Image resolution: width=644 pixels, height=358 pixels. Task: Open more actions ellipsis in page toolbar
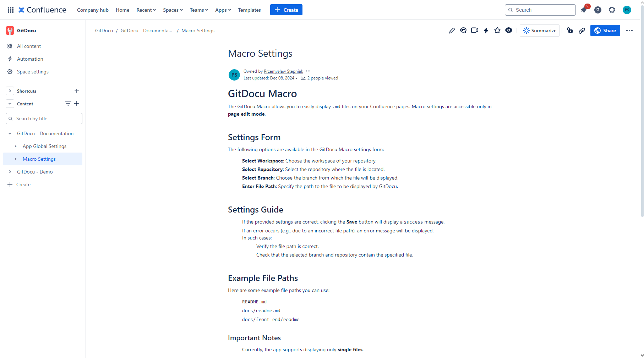tap(629, 31)
